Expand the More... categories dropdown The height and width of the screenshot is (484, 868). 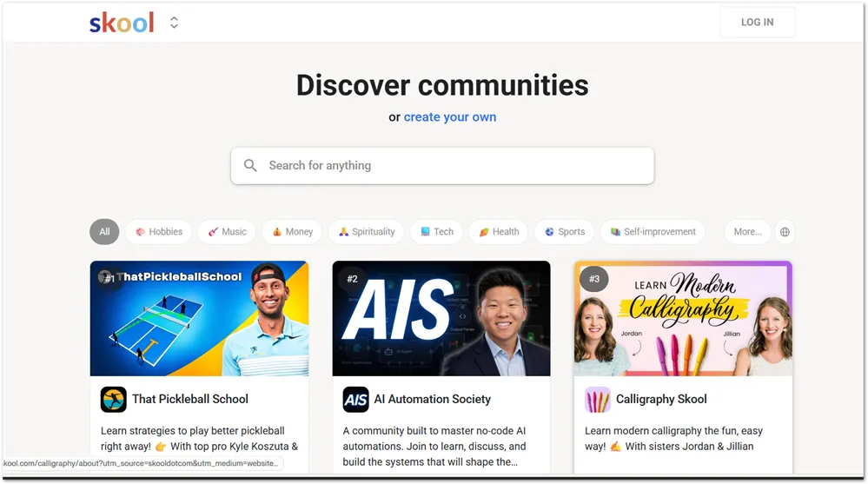click(x=747, y=232)
